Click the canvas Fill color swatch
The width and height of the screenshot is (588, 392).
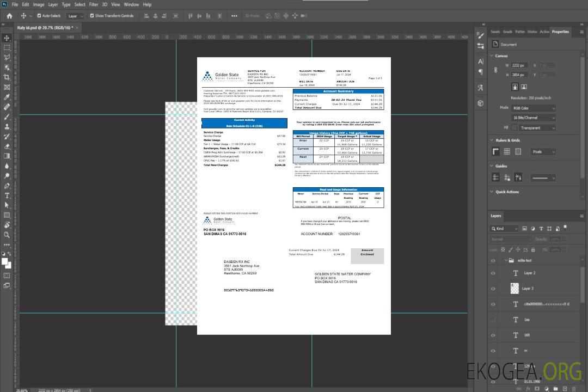(514, 127)
